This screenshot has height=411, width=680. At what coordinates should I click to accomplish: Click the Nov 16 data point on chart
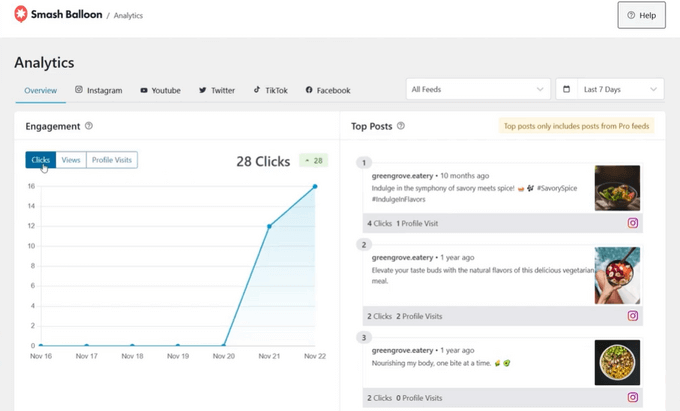tap(41, 346)
